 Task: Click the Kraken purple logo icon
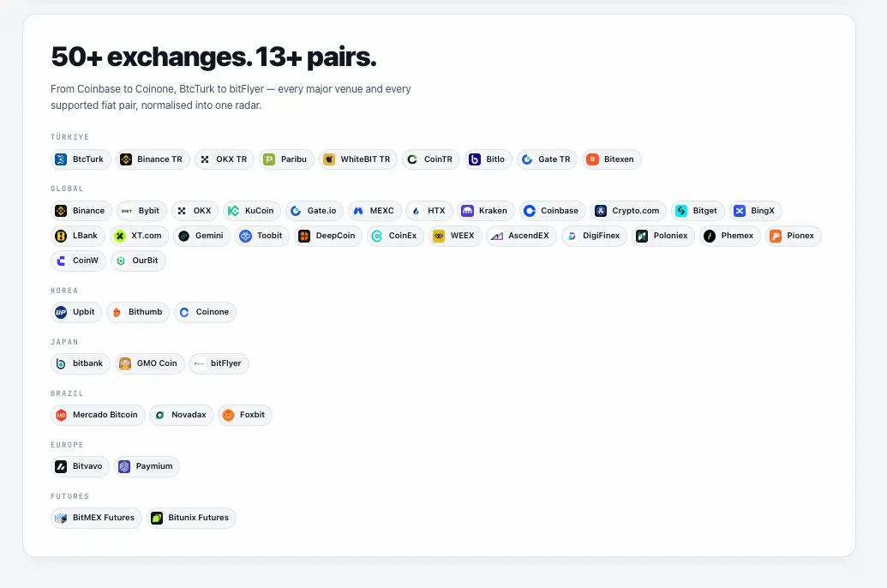click(x=467, y=211)
